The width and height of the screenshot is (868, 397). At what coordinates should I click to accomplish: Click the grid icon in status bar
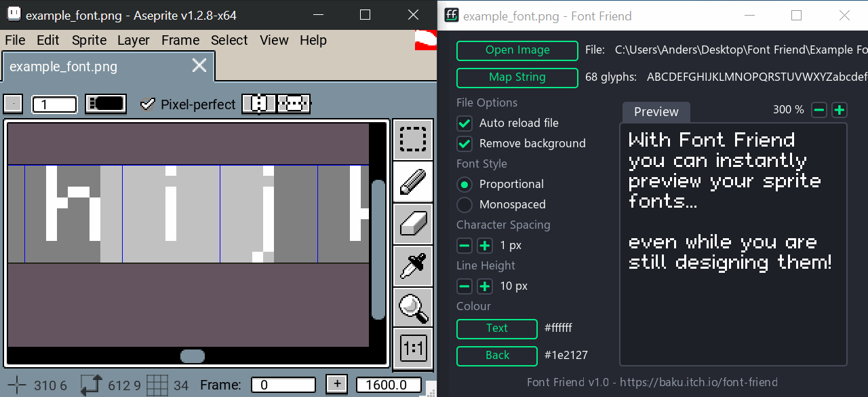[157, 385]
